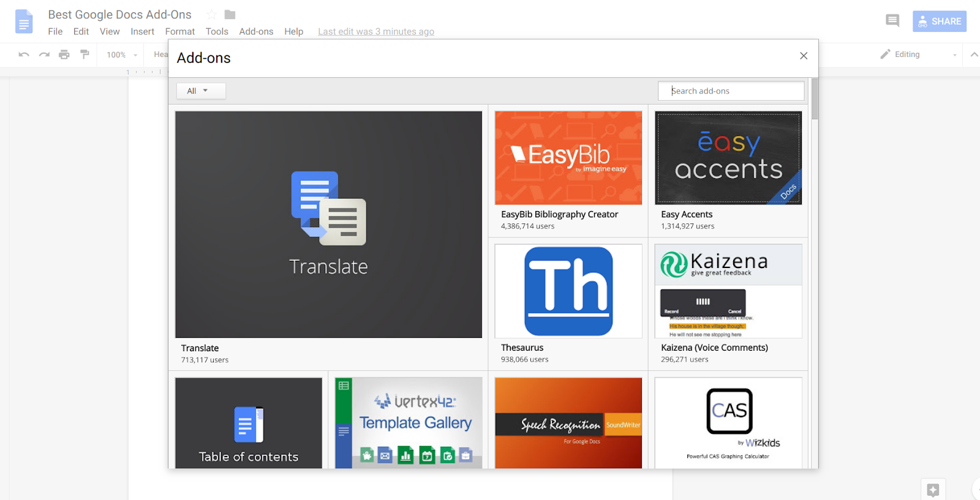Open the EasyBib add-on thumbnail
980x500 pixels.
point(568,158)
